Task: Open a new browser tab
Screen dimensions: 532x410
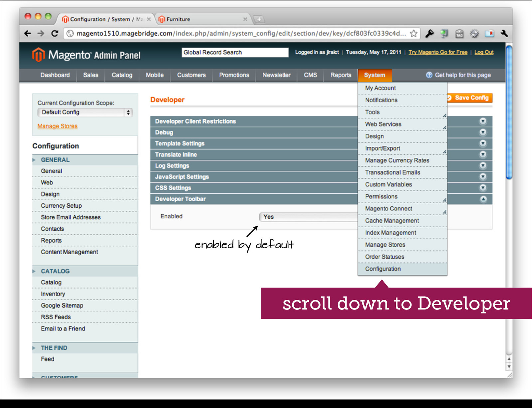Action: [x=259, y=20]
